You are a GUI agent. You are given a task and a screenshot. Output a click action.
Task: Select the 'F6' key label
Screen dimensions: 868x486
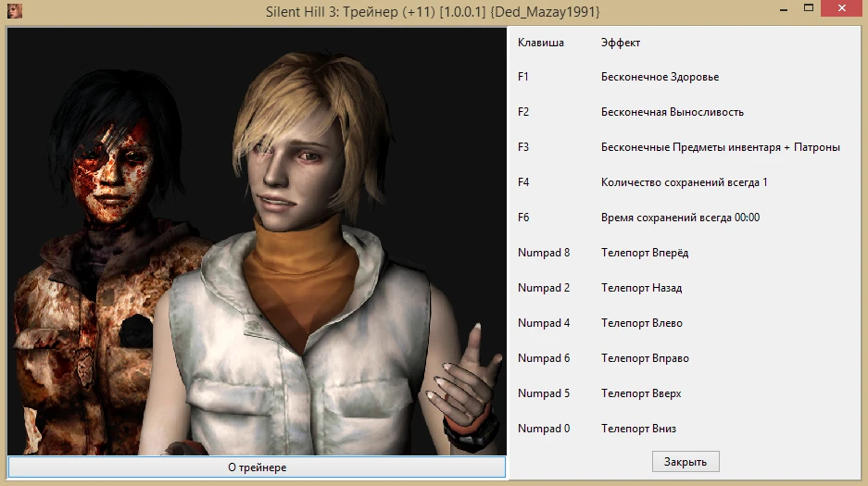click(x=523, y=218)
